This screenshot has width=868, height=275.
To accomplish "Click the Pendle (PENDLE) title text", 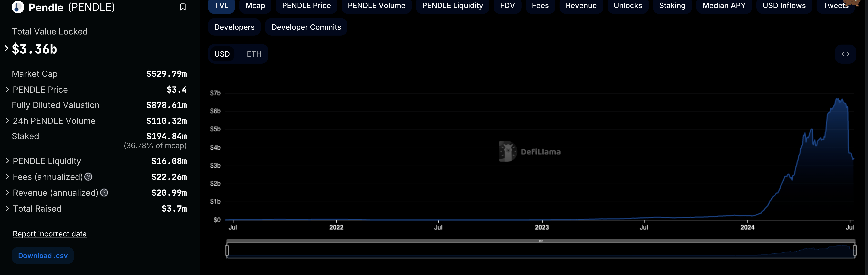I will tap(72, 7).
